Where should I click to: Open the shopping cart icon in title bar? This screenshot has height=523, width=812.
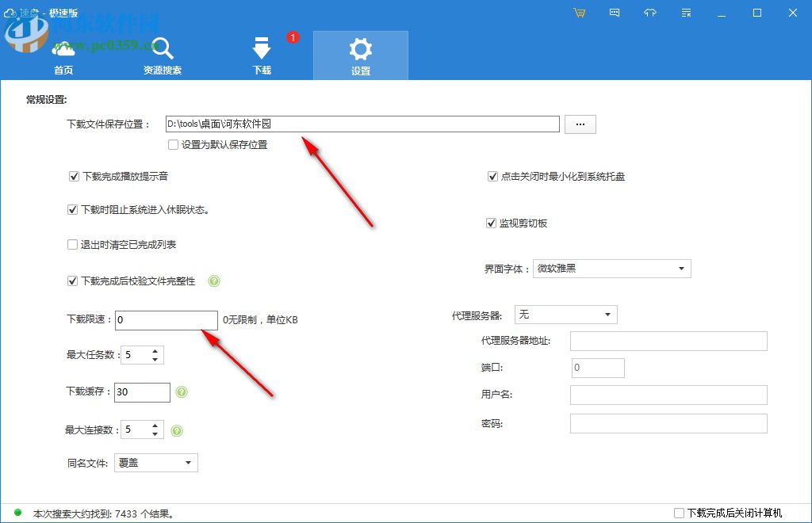point(580,13)
